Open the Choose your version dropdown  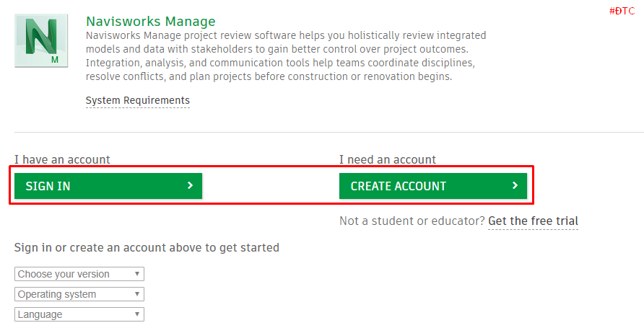(79, 274)
